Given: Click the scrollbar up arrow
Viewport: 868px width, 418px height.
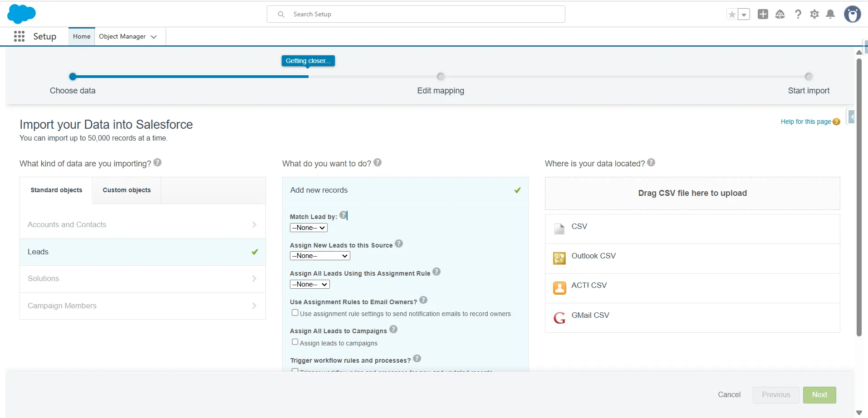Looking at the screenshot, I should click(858, 53).
